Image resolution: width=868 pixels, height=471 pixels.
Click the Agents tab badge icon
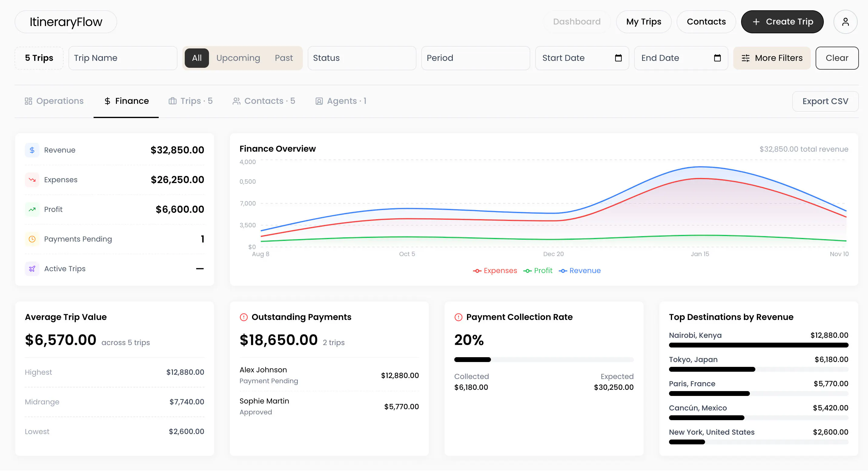click(319, 101)
